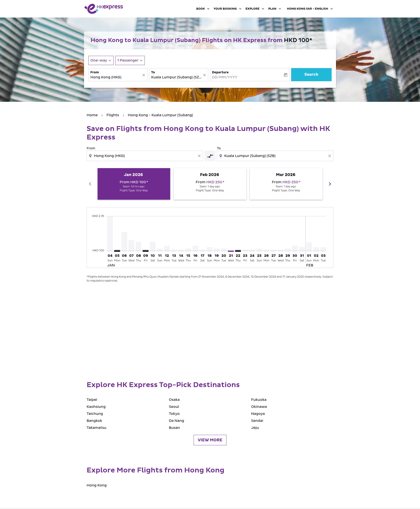Select the 04 Sun bar in fare chart

[110, 234]
